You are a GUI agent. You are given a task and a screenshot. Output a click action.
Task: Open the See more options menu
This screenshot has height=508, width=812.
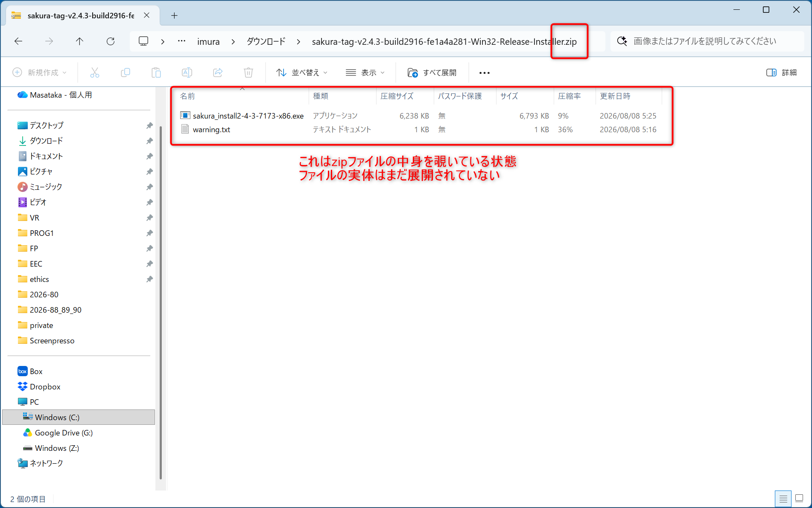(x=485, y=73)
